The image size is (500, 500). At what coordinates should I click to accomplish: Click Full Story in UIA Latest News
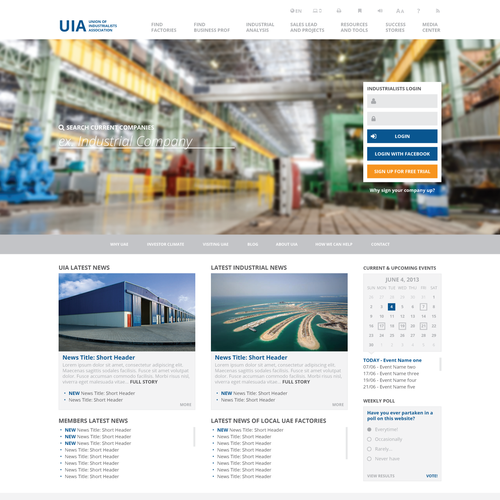point(144,382)
